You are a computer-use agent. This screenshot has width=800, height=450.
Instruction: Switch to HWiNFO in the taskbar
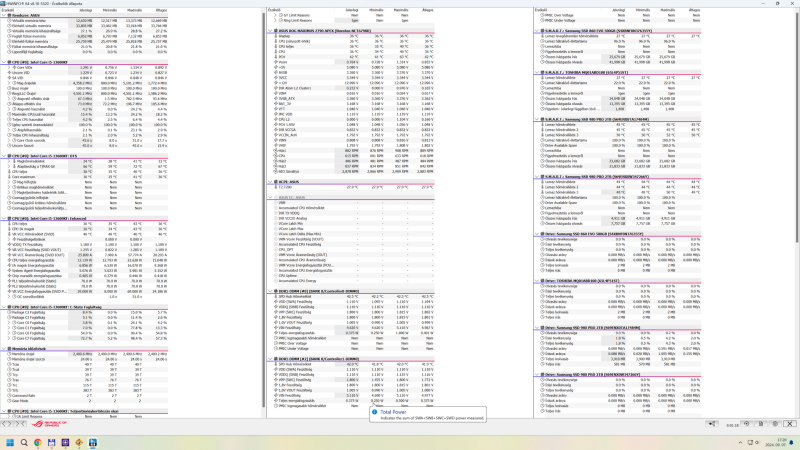(x=93, y=442)
